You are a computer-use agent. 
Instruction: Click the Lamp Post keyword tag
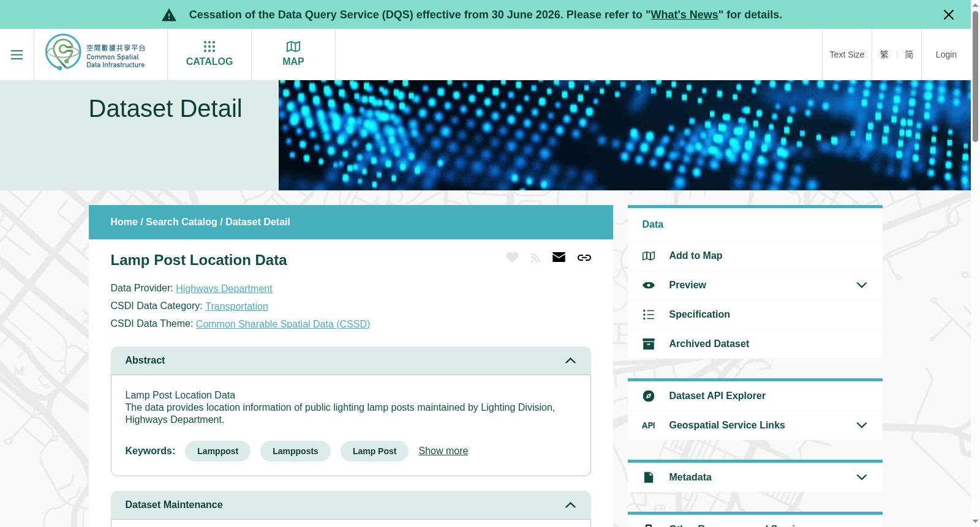374,451
